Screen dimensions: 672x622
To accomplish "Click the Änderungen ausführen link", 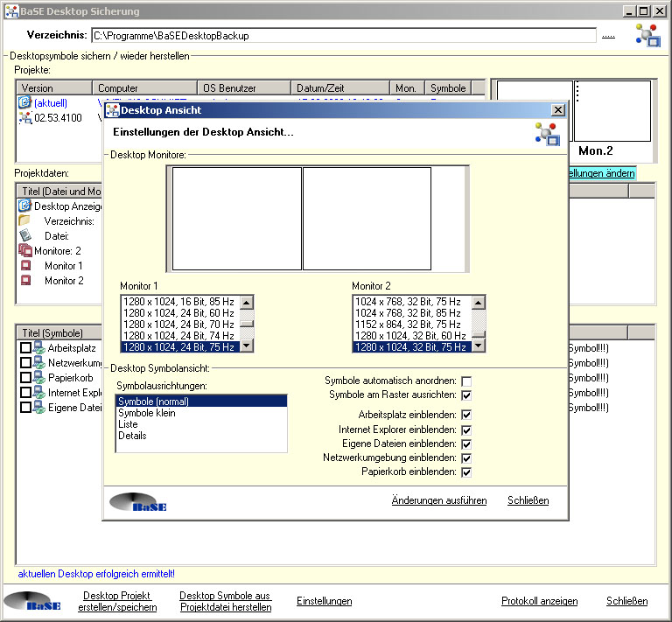I will click(x=438, y=500).
